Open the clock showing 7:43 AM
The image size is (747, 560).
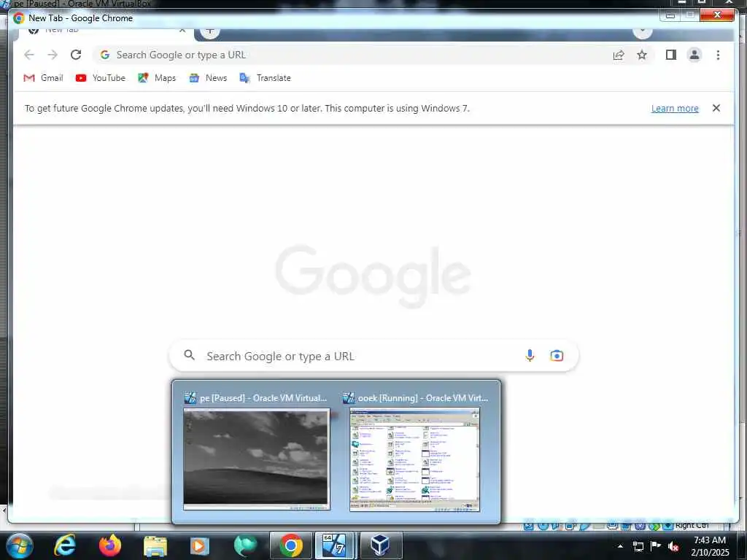pyautogui.click(x=710, y=545)
